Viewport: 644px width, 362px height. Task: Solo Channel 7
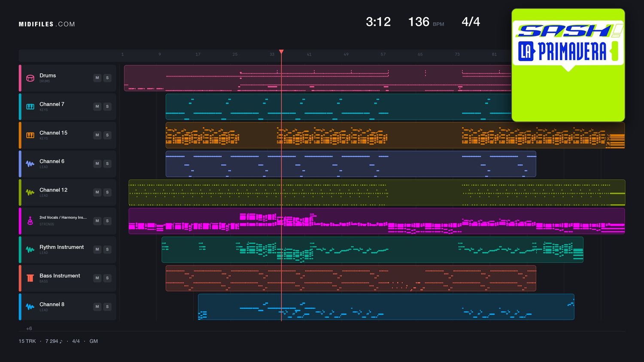pyautogui.click(x=107, y=106)
